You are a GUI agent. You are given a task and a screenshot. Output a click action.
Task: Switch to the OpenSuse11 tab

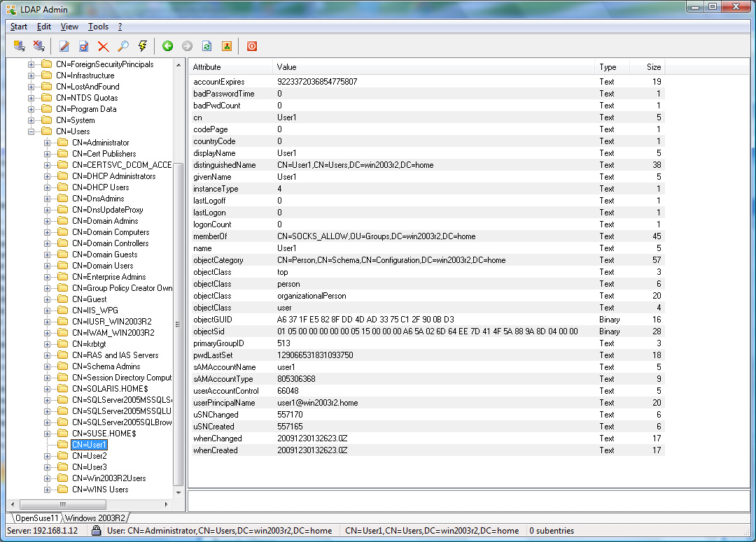click(36, 518)
